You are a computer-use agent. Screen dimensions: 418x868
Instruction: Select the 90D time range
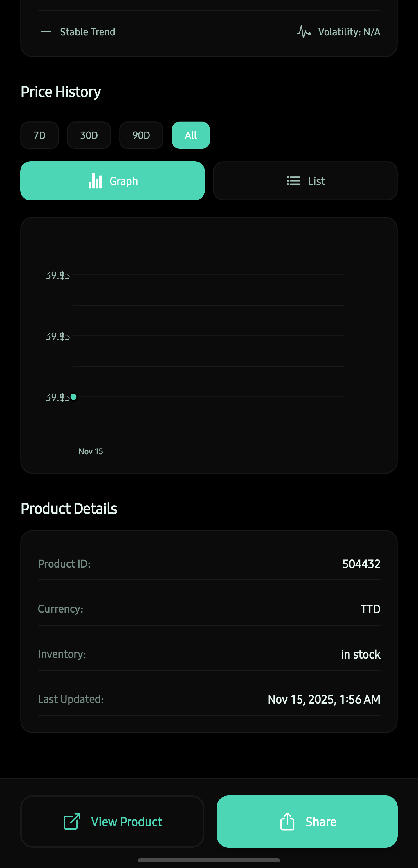click(x=141, y=135)
